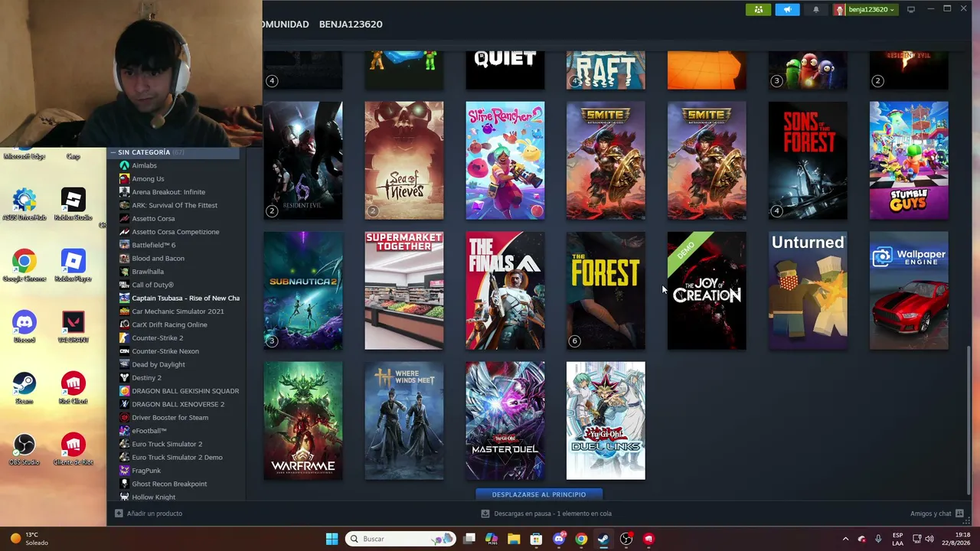
Task: Open the downloads icon next to Descargas en pausa
Action: click(x=485, y=514)
